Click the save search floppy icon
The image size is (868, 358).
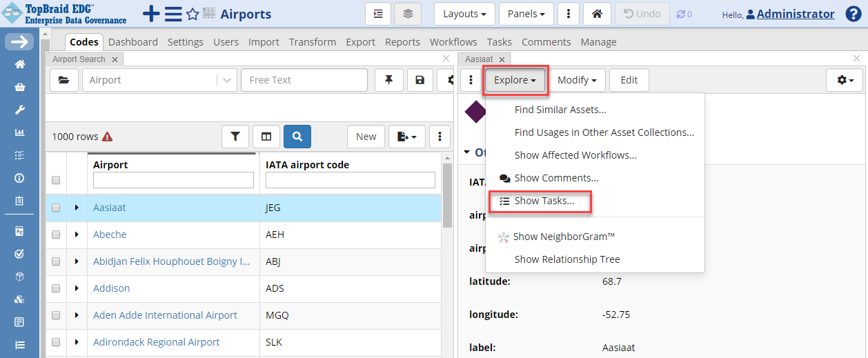tap(420, 80)
